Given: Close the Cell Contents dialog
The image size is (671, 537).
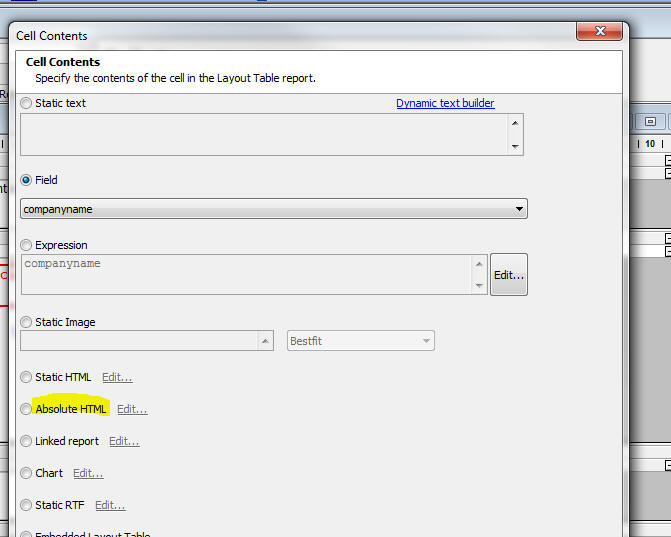Looking at the screenshot, I should pyautogui.click(x=600, y=31).
